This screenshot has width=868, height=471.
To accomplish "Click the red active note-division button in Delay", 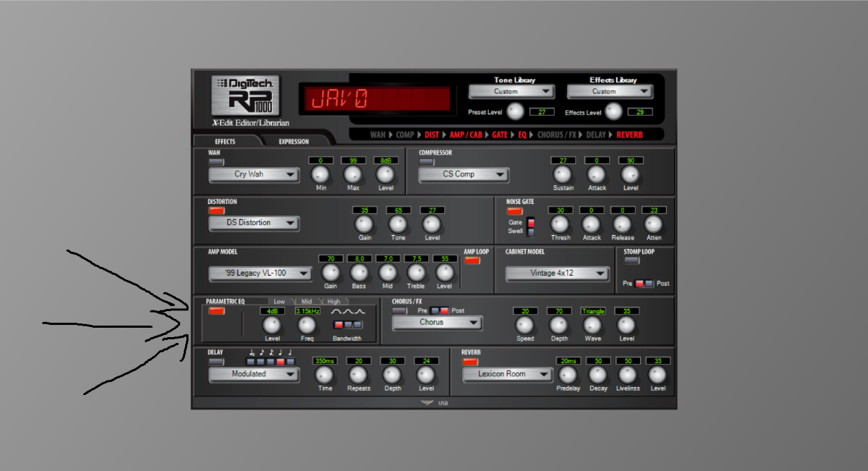I will [x=281, y=361].
